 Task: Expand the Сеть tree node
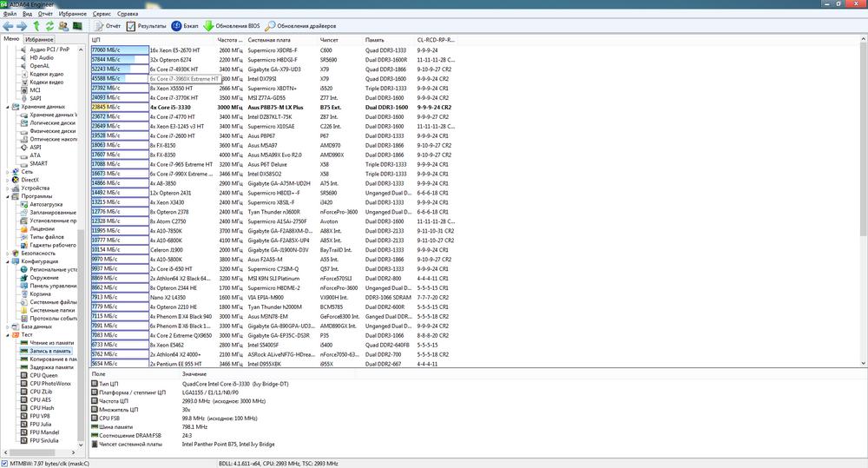[x=8, y=172]
